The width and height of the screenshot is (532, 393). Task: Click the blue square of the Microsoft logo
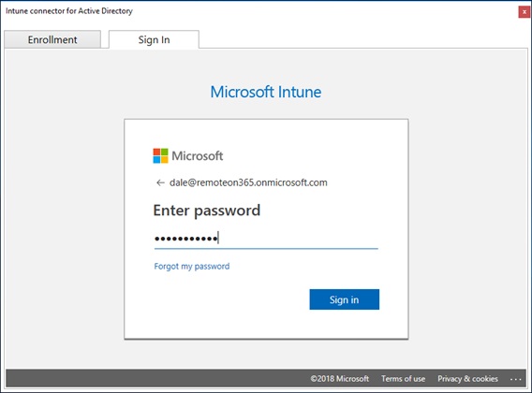point(156,160)
